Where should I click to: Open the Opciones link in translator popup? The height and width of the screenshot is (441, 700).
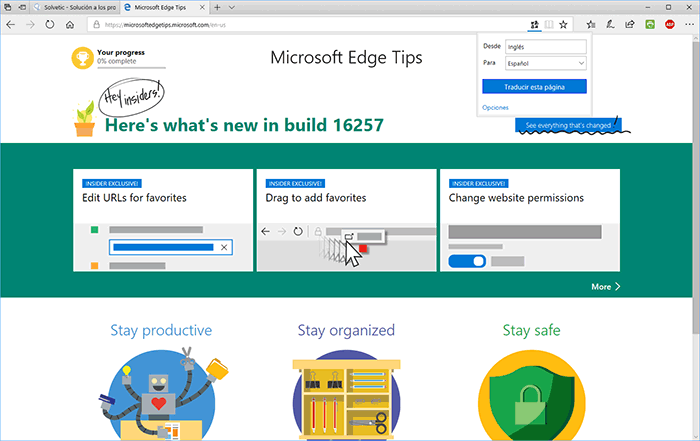click(495, 108)
